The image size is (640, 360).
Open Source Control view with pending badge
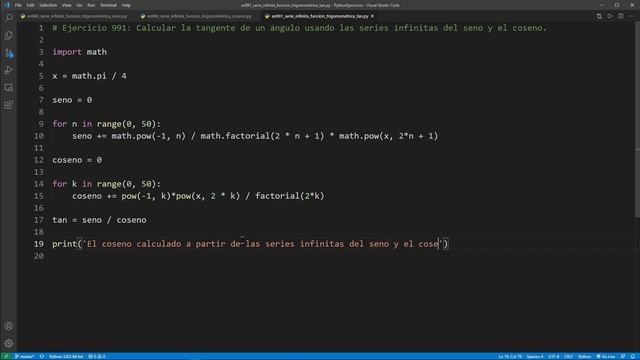[x=9, y=53]
